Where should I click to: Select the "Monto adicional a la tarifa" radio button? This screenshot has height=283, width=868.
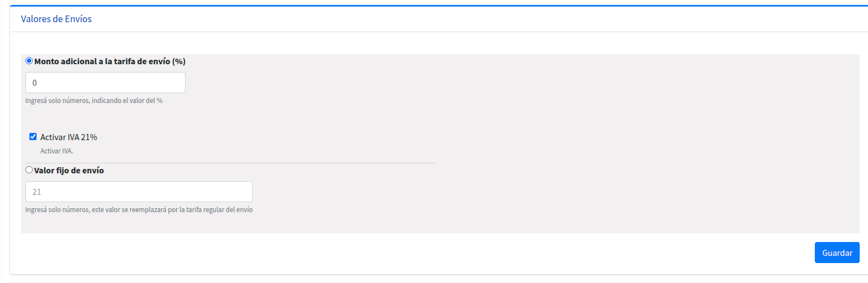point(29,61)
